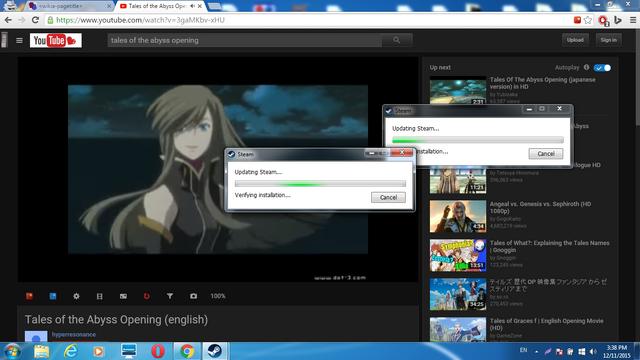
Task: Open Tales of What? Explaining the Tales Names
Action: (x=549, y=246)
